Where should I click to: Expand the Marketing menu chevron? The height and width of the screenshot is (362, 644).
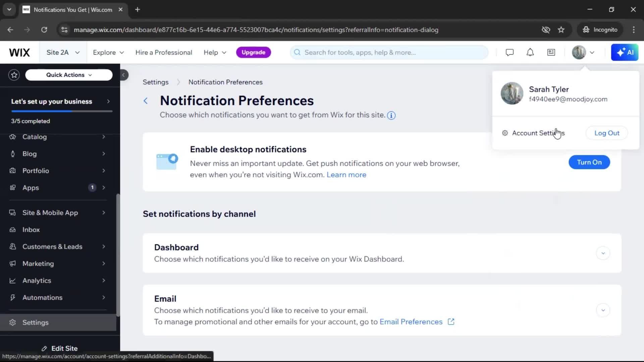point(104,264)
